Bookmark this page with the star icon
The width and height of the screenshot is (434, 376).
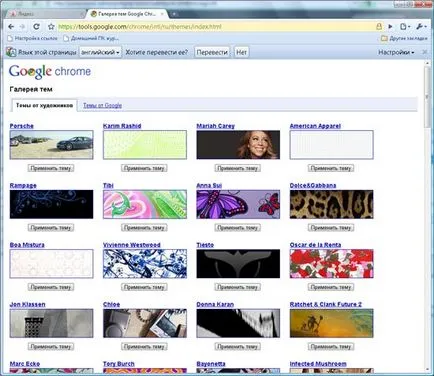tap(51, 27)
